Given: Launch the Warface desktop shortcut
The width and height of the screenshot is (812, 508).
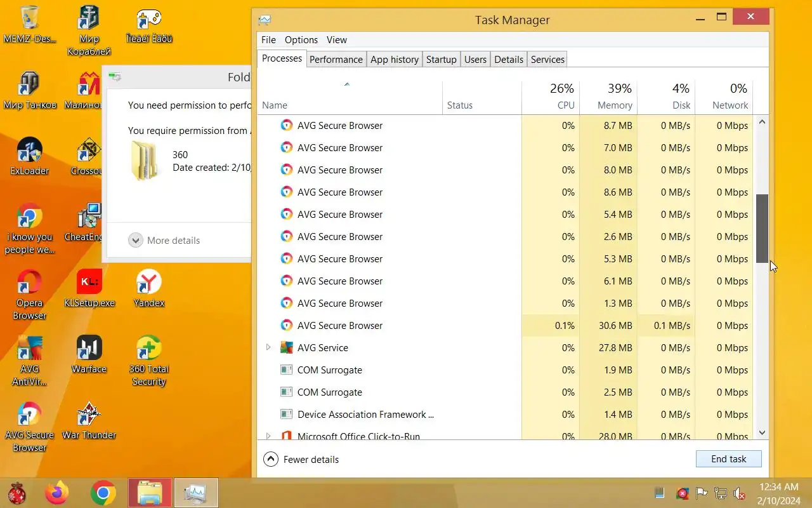Looking at the screenshot, I should 89,355.
